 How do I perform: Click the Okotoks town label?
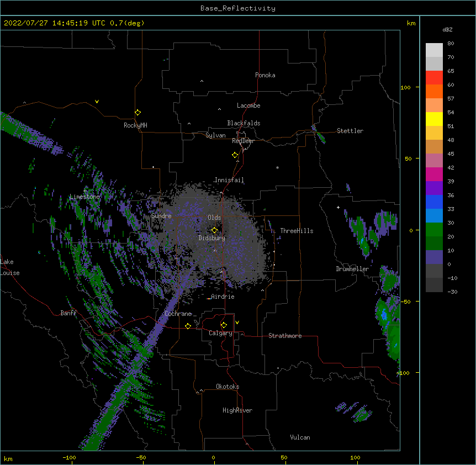pos(228,387)
